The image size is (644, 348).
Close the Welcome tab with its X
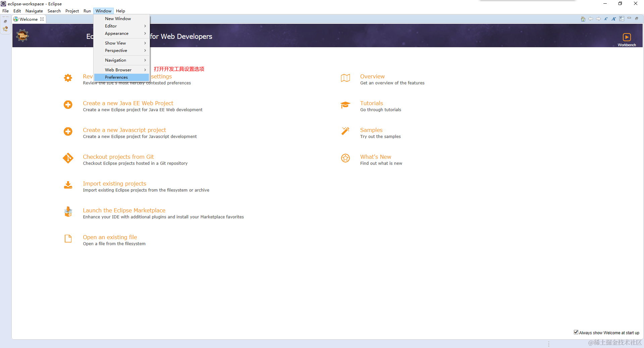pyautogui.click(x=42, y=19)
